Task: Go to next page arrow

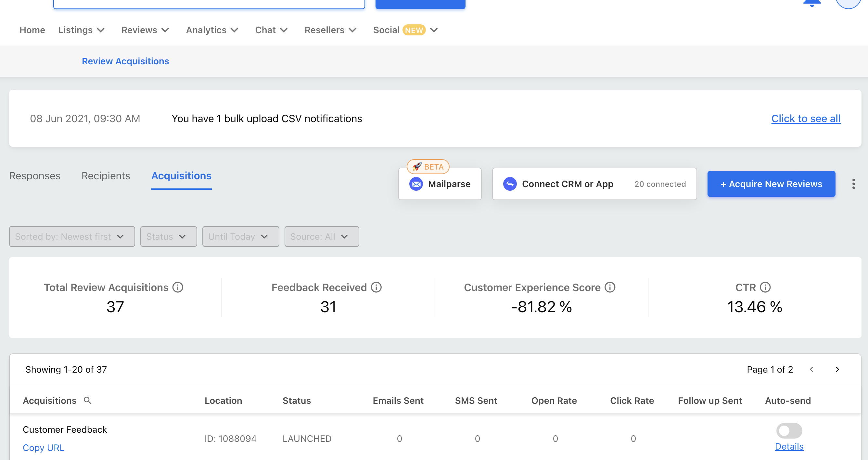Action: [837, 369]
